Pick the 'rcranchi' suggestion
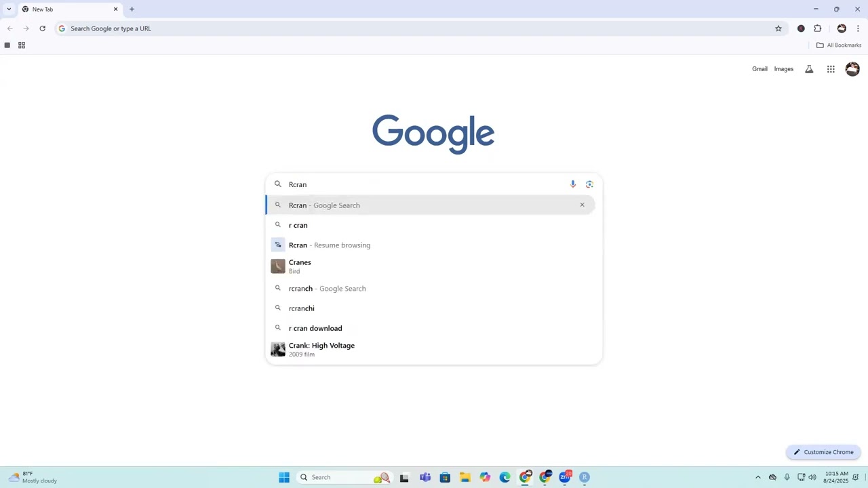868x488 pixels. [x=434, y=308]
